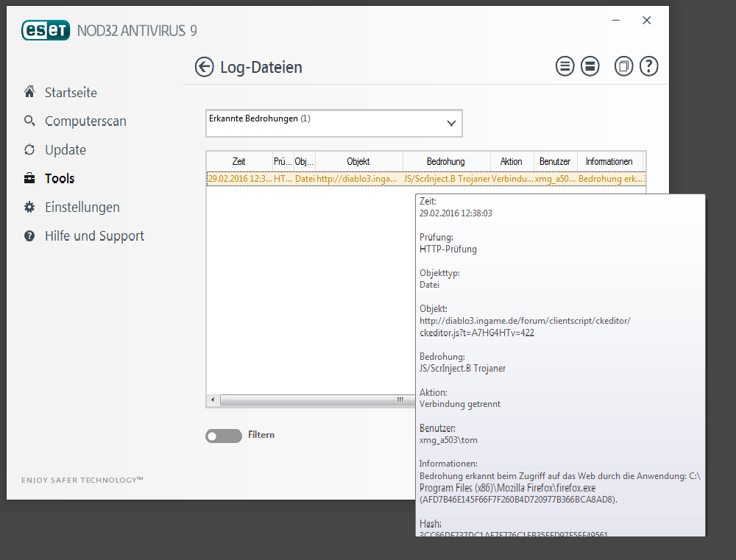Click the copy icon in the header

point(624,66)
